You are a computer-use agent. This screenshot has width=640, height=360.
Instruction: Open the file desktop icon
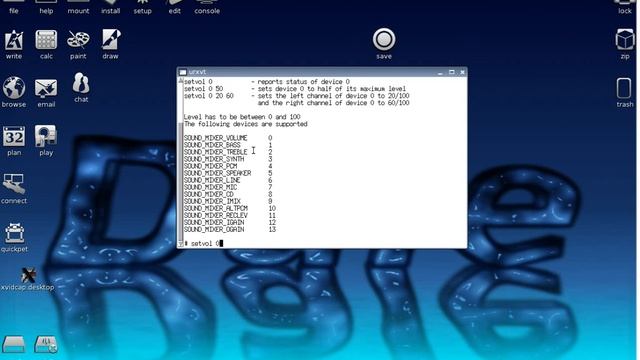click(14, 6)
